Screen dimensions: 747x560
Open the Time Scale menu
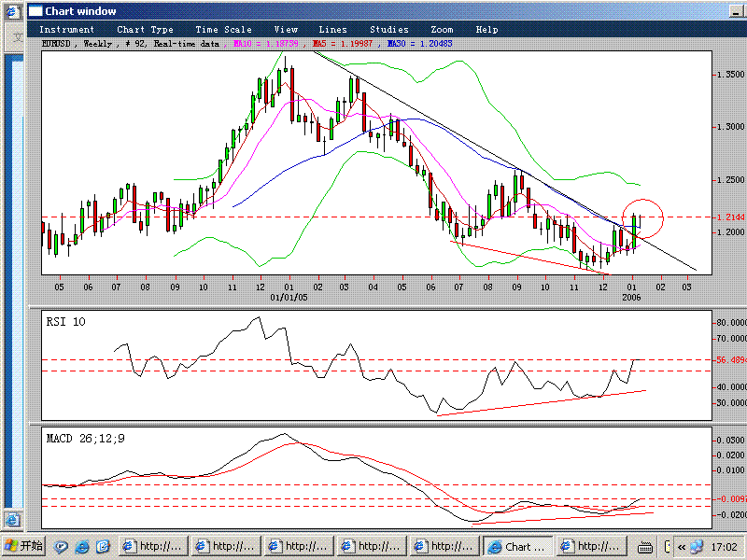[219, 30]
